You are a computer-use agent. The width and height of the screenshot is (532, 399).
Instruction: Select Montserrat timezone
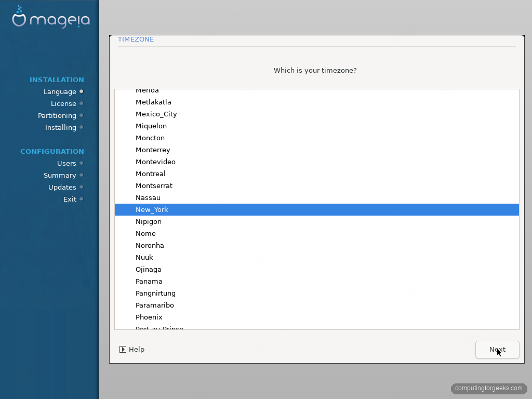point(316,185)
